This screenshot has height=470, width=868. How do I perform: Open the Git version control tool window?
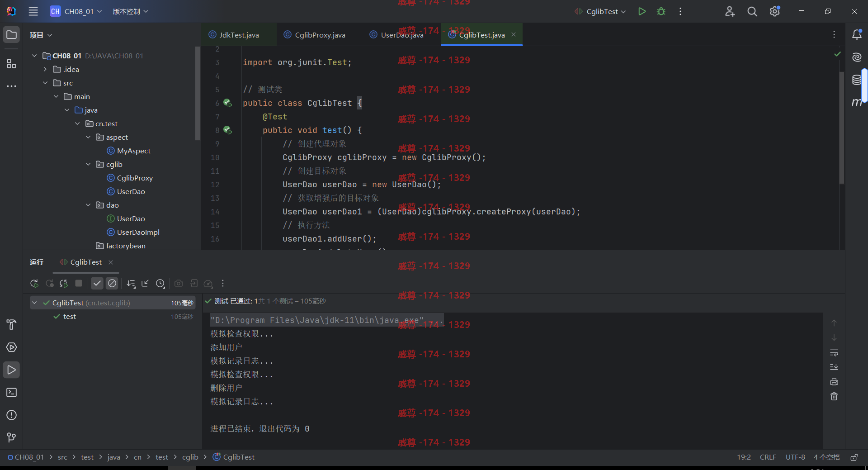point(11,437)
